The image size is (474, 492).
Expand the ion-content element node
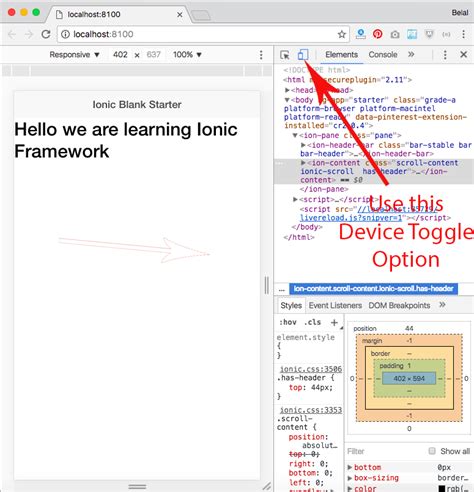click(x=303, y=163)
